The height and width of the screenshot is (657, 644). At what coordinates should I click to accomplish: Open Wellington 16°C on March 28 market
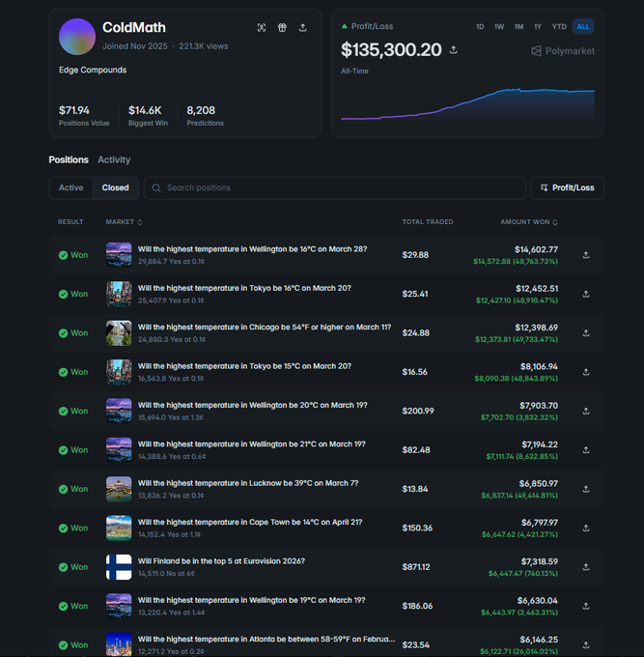[253, 249]
